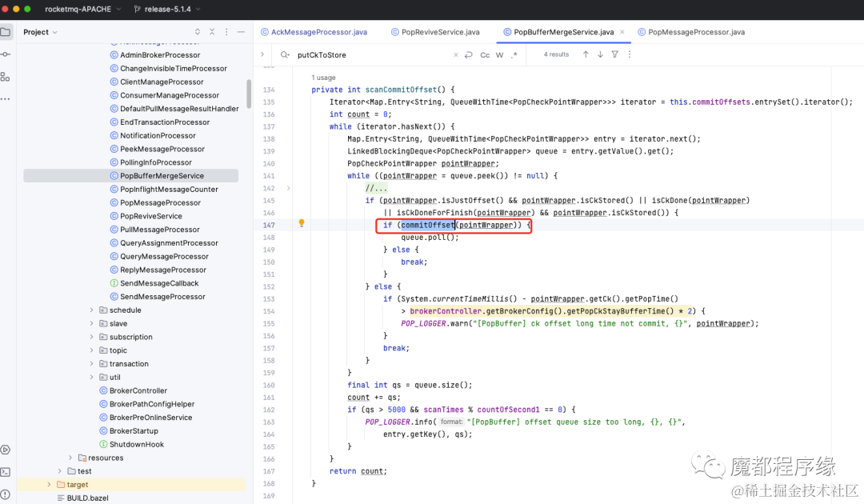Toggle Regex search option

514,55
